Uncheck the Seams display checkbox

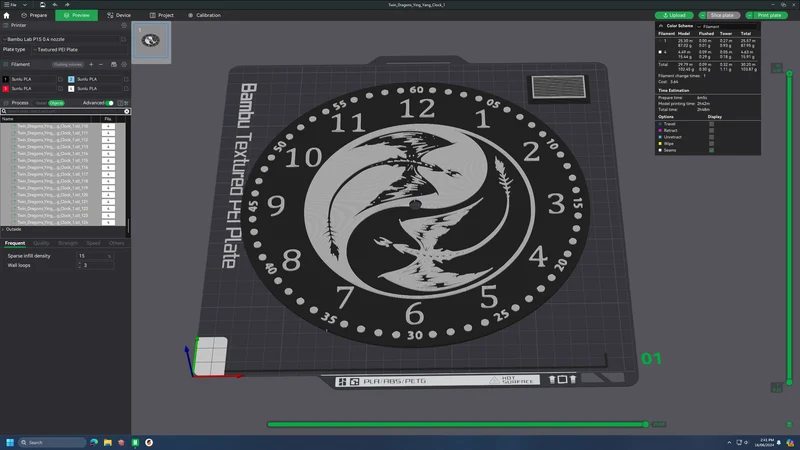click(x=711, y=150)
